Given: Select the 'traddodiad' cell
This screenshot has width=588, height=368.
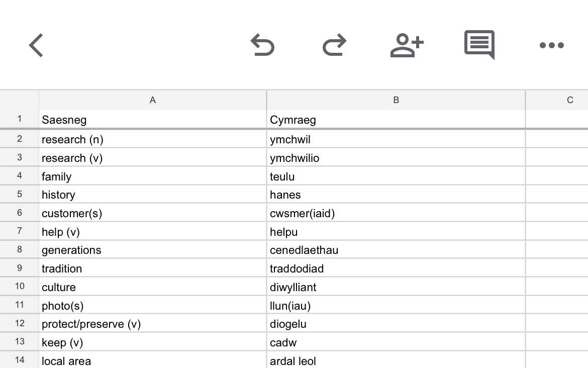Looking at the screenshot, I should coord(396,268).
